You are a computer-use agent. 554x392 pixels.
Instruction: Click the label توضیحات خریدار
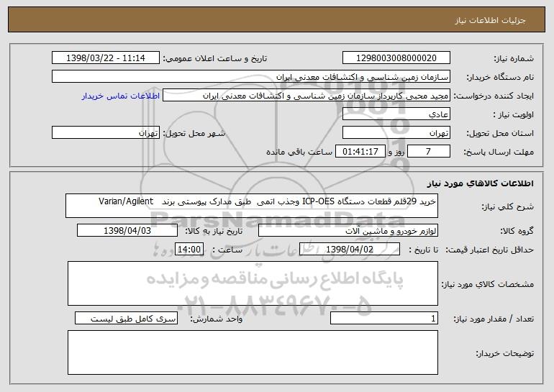504,353
